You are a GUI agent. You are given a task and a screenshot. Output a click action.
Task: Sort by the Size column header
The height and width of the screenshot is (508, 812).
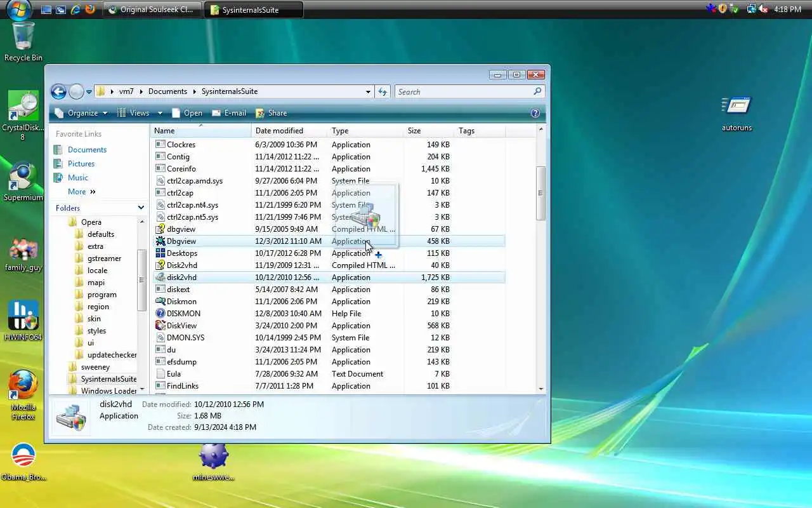[x=429, y=131]
